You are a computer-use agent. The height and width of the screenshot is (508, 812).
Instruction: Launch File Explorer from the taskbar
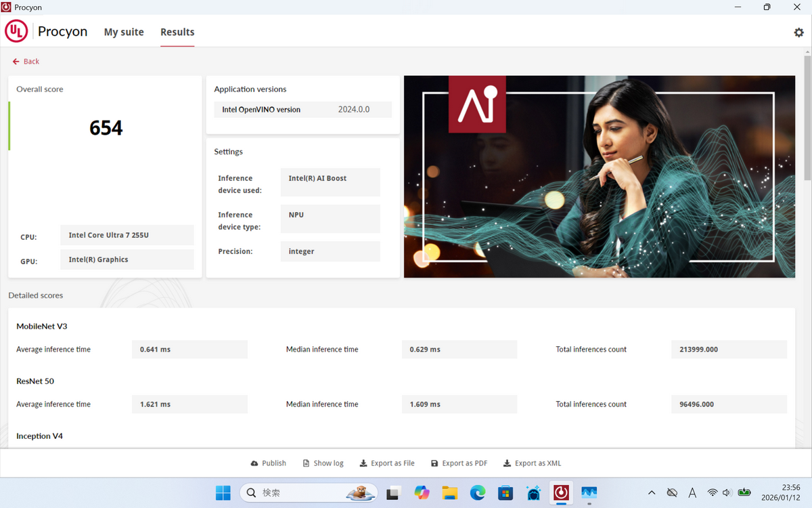(450, 492)
